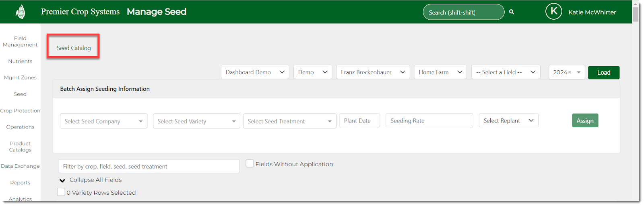Viewport: 644px width, 206px height.
Task: Open the Home Farm dropdown
Action: [440, 72]
